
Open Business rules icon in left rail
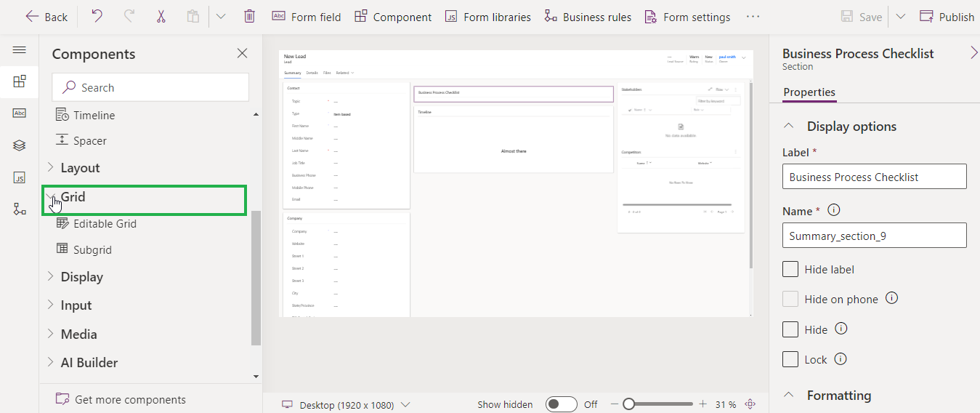click(x=20, y=209)
